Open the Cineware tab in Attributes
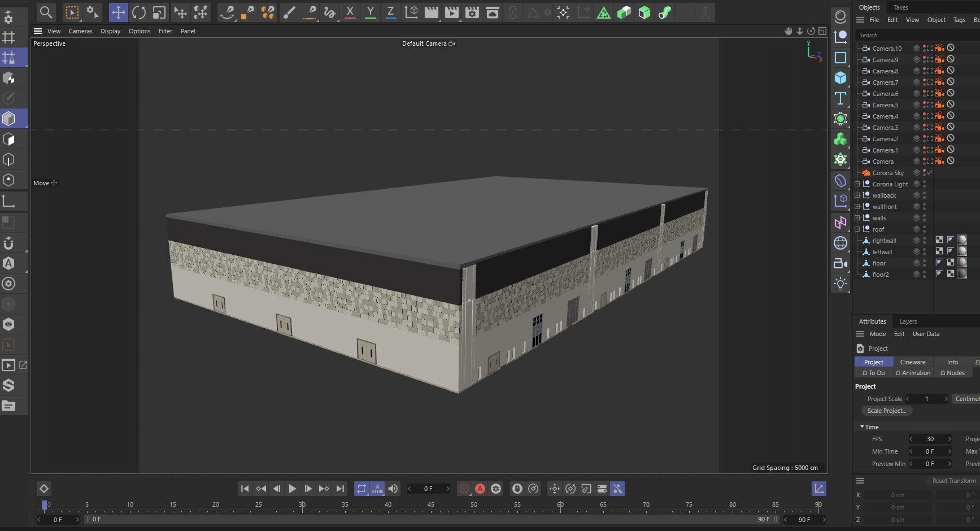Viewport: 980px width, 531px height. [x=913, y=362]
